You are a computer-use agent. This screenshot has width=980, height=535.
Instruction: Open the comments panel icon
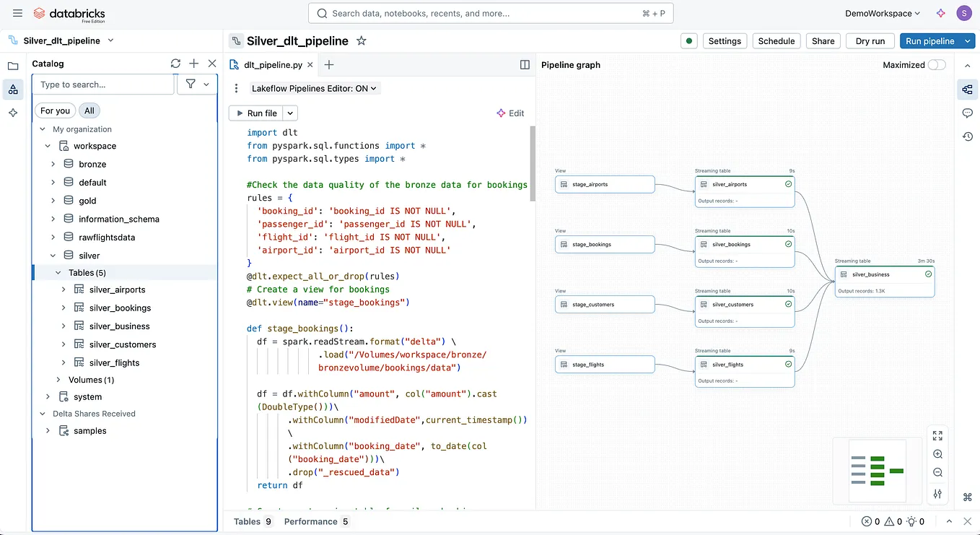[967, 113]
